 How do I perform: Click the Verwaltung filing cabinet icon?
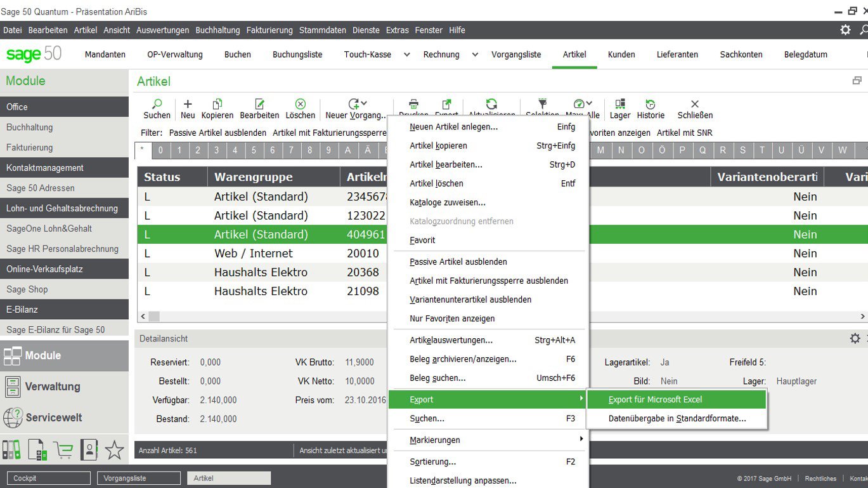pos(12,386)
